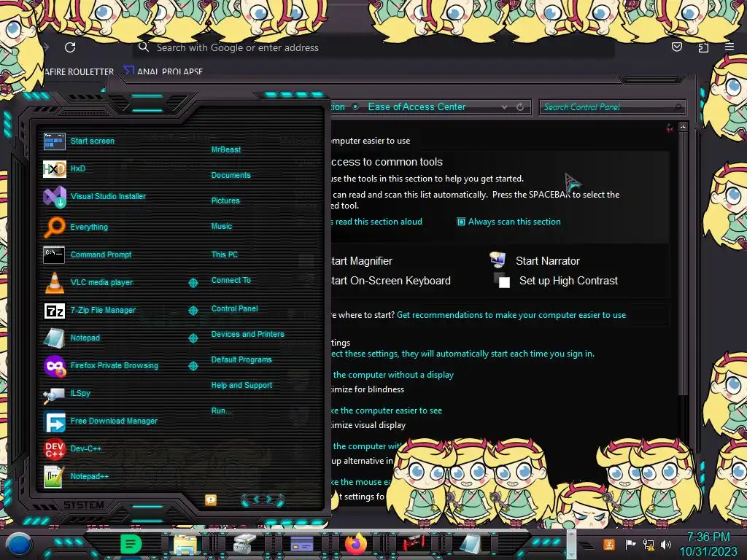Expand Notepad jump list arrow
The height and width of the screenshot is (560, 747).
(193, 338)
